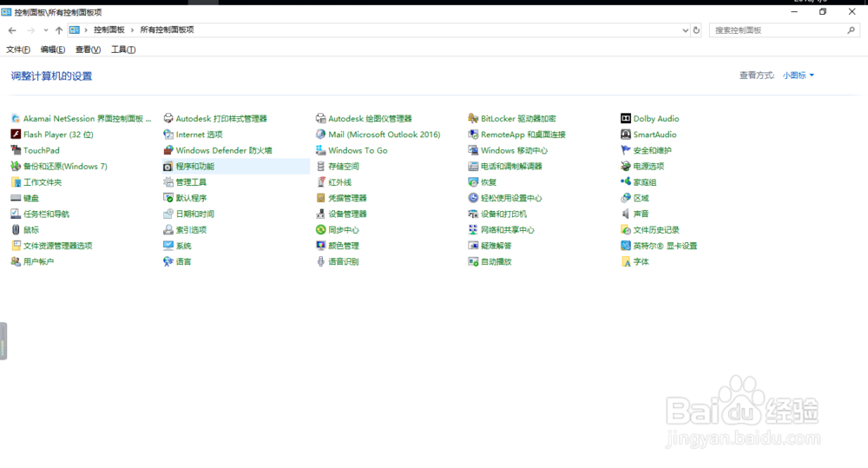Open the 管理工具 icon

(168, 182)
